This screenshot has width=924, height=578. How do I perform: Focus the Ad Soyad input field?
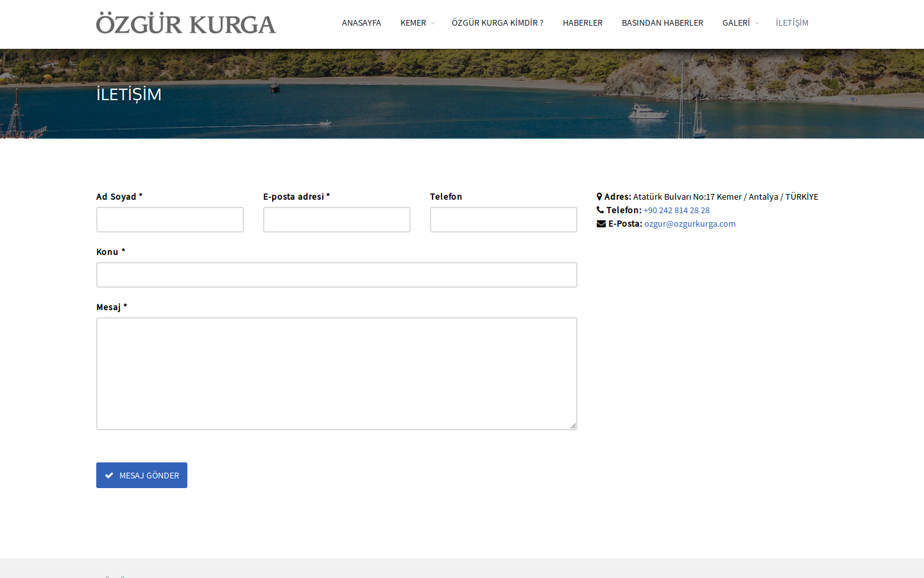click(x=170, y=220)
